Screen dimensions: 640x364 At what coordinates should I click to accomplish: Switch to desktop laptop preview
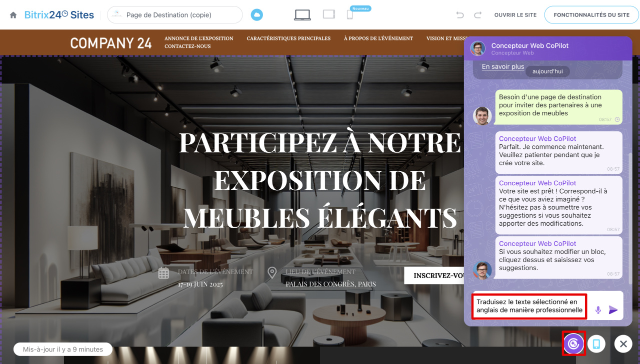[302, 15]
